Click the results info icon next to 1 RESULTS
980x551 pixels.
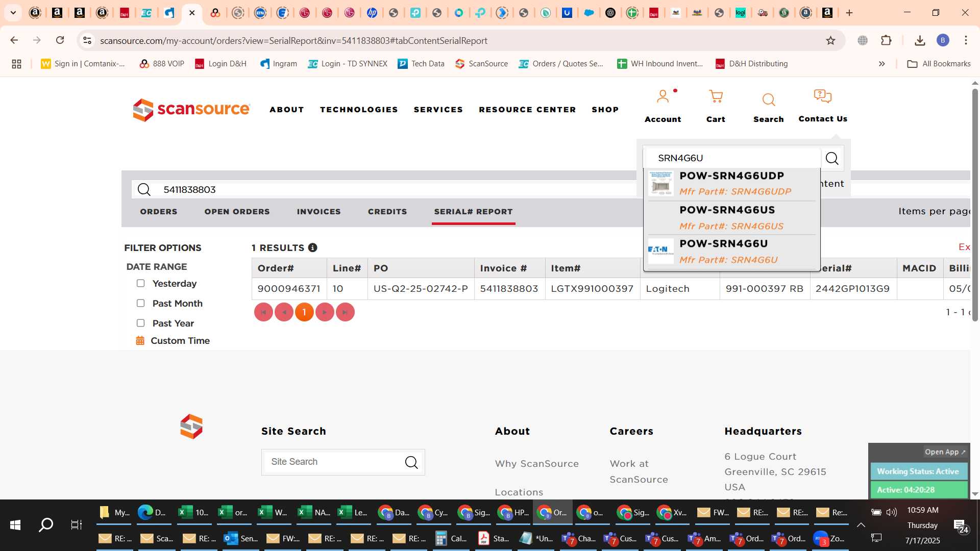tap(313, 247)
